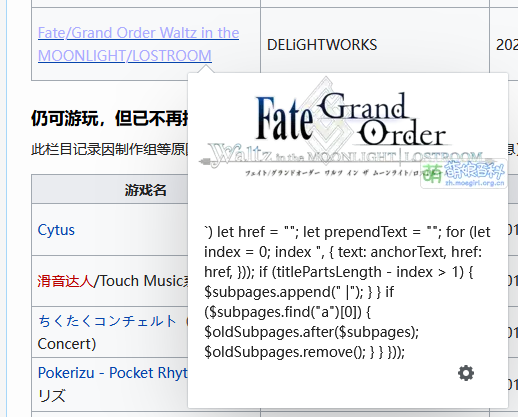
Task: Open the Pokerizu - Pocket Rhythm link
Action: pyautogui.click(x=113, y=373)
